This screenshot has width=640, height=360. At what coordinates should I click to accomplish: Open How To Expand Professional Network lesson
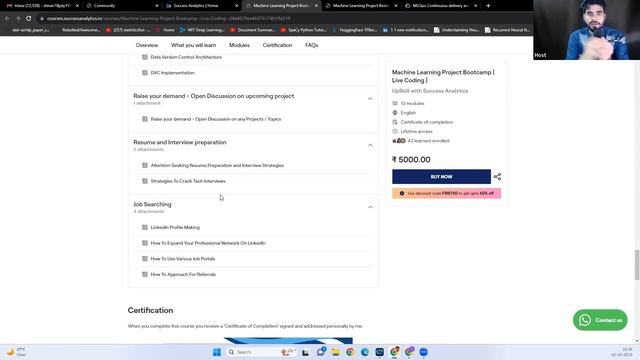pyautogui.click(x=208, y=243)
